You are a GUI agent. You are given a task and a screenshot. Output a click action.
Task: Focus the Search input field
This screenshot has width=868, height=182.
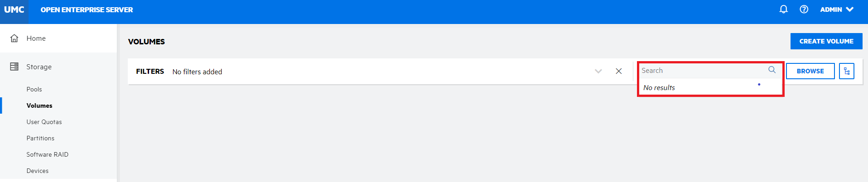tap(703, 70)
